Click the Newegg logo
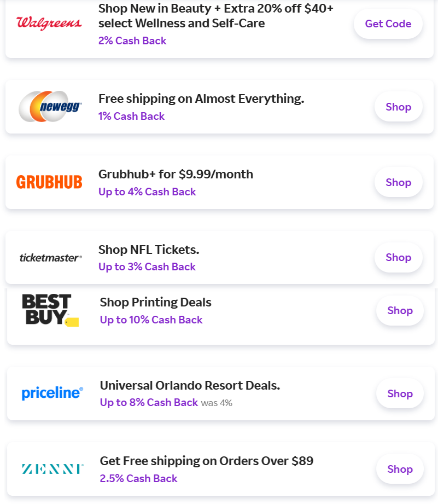This screenshot has height=504, width=438. [50, 106]
